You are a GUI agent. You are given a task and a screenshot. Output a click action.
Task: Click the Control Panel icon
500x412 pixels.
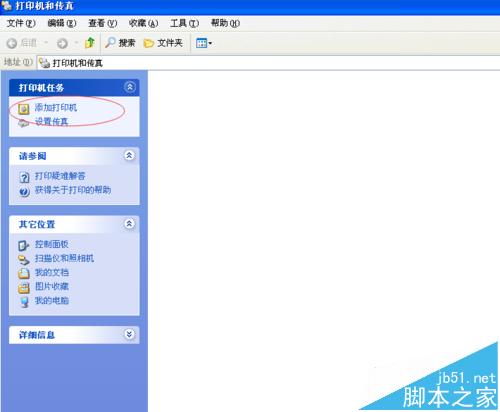(x=24, y=246)
